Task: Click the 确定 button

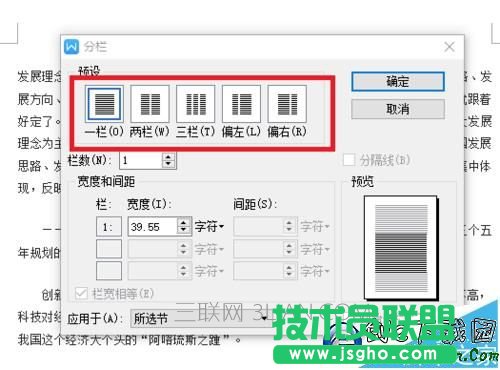Action: point(398,81)
